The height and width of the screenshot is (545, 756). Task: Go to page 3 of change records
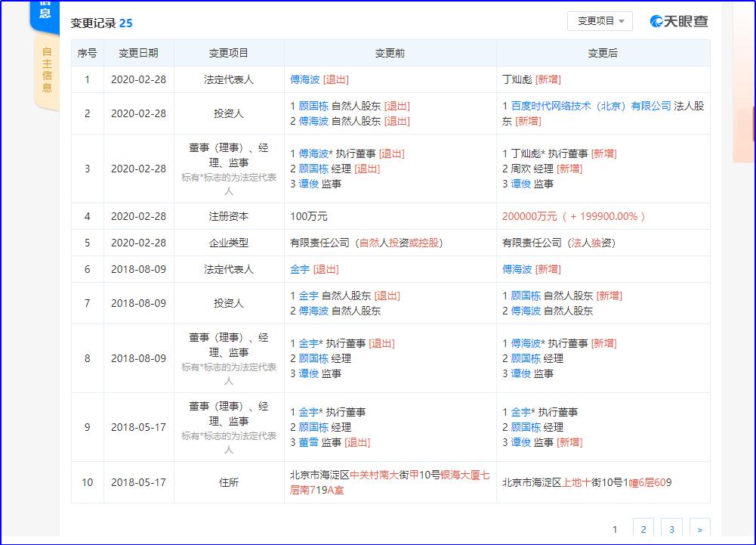click(x=671, y=528)
